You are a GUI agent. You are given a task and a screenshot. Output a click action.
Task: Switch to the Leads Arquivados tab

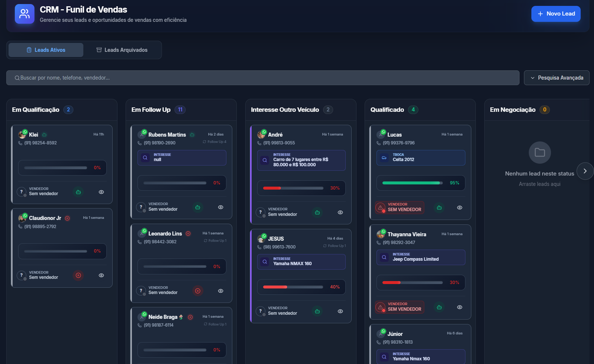pyautogui.click(x=122, y=50)
